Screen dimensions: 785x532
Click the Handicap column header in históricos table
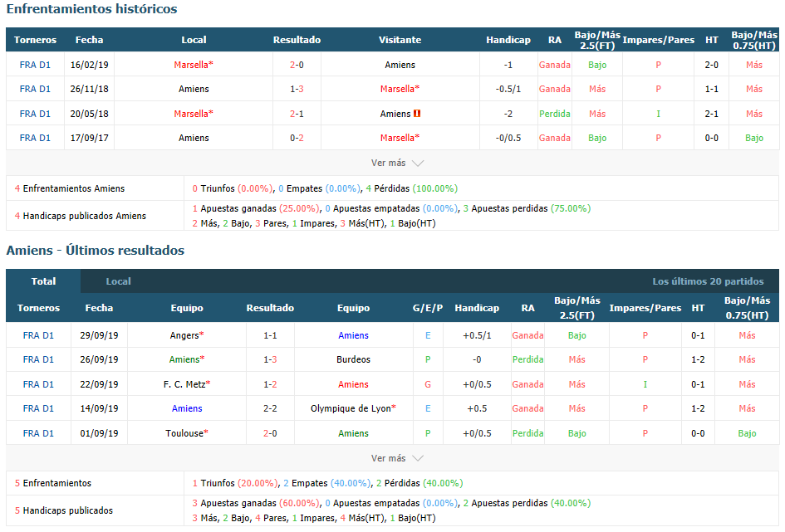tap(508, 40)
